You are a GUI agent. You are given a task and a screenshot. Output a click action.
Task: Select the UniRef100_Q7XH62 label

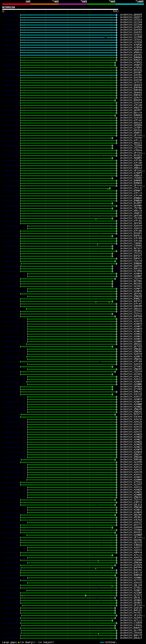[x=131, y=366]
